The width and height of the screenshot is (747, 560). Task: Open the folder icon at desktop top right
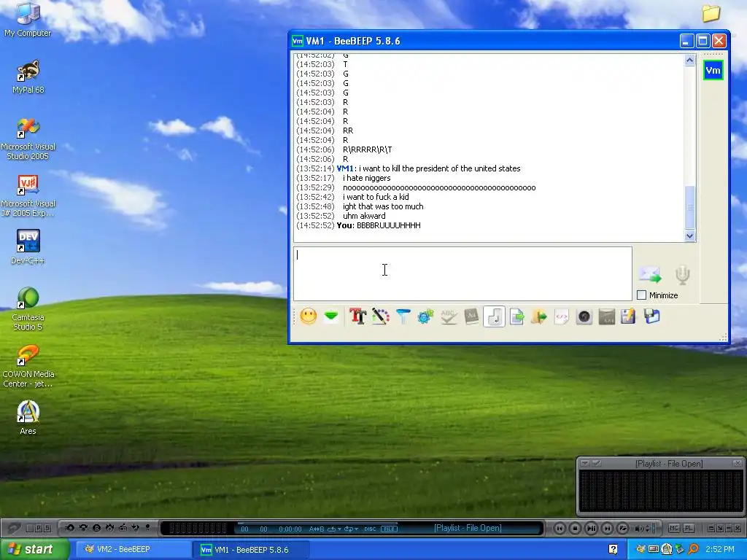tap(711, 13)
